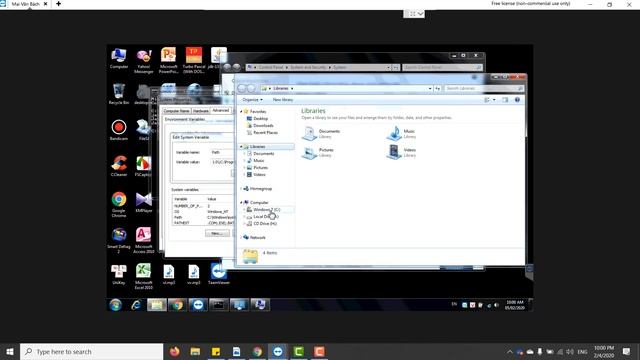Viewport: 640px width, 360px height.
Task: Open host notification center icon
Action: pos(626,351)
